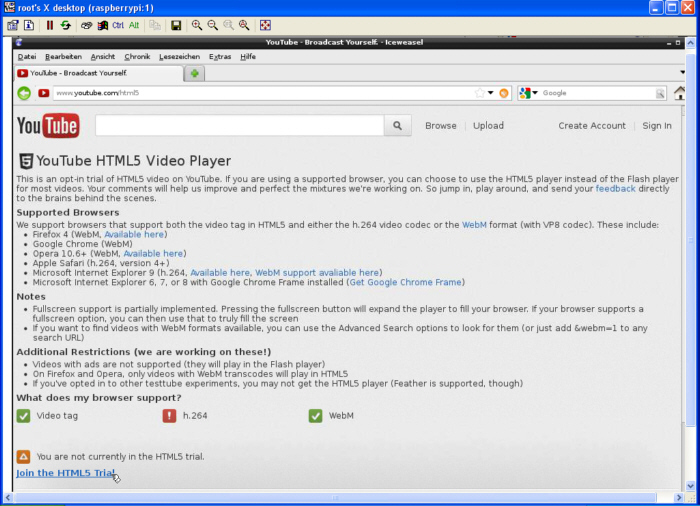The image size is (700, 506).
Task: Click WebM support available here link
Action: pos(317,273)
